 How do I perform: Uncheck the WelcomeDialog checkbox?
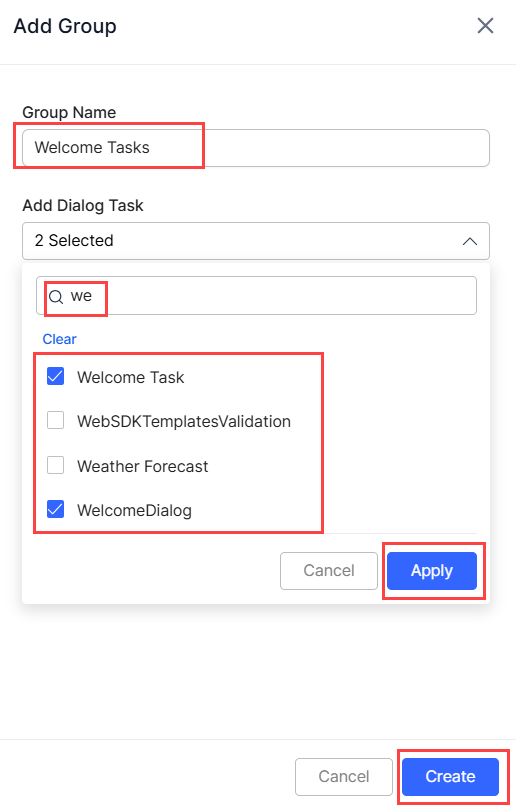pyautogui.click(x=55, y=509)
